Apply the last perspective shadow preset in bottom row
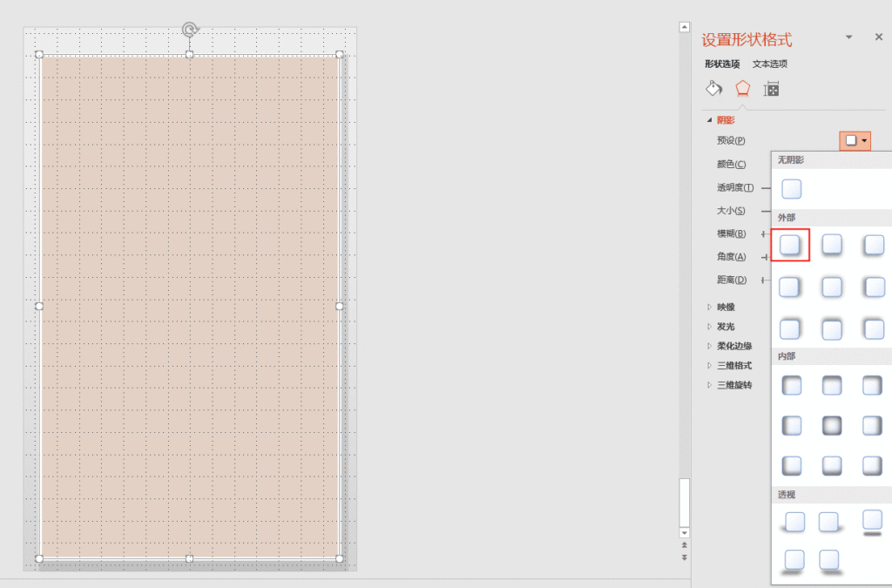 829,560
